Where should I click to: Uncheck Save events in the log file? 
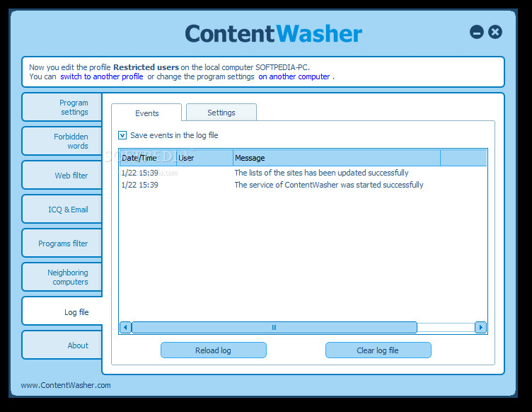[x=122, y=135]
